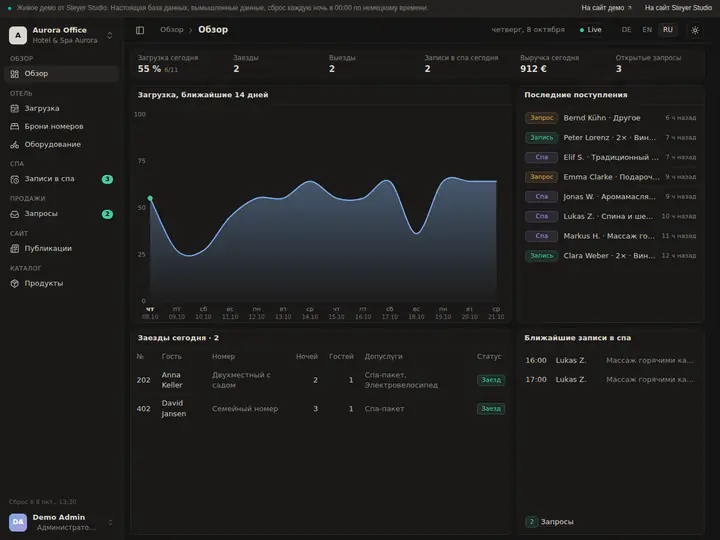Image resolution: width=720 pixels, height=540 pixels.
Task: Open the На сайт Steyer Studio link
Action: click(678, 8)
